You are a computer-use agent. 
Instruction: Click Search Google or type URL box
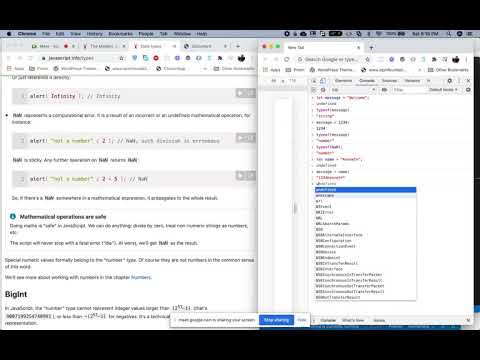(x=333, y=59)
